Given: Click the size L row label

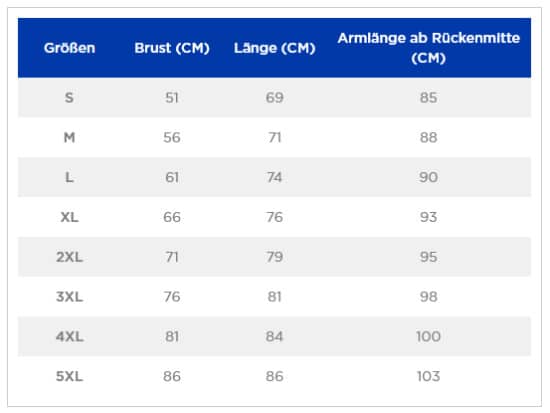Looking at the screenshot, I should [69, 177].
